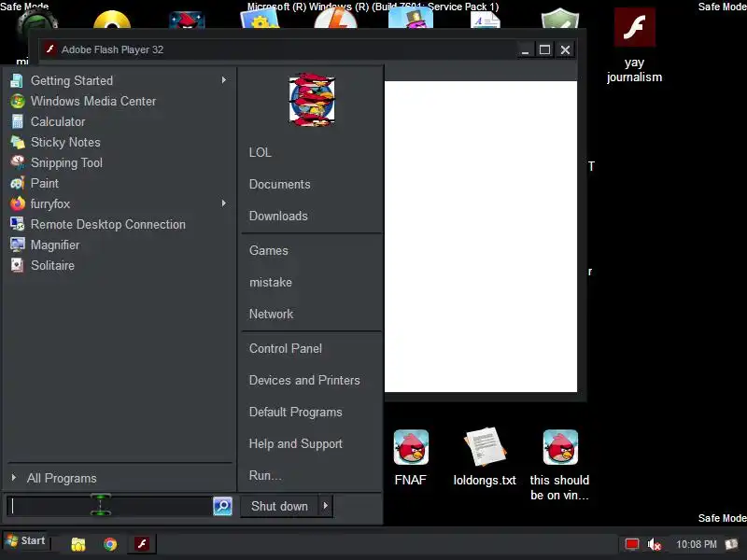Image resolution: width=747 pixels, height=560 pixels.
Task: Select the 'this should be on vin...' desktop icon
Action: (x=559, y=465)
